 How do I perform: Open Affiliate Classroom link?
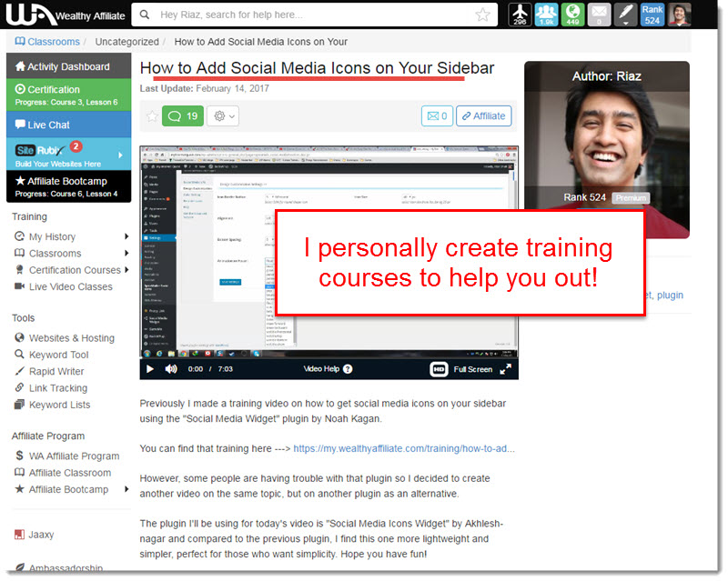pyautogui.click(x=70, y=473)
